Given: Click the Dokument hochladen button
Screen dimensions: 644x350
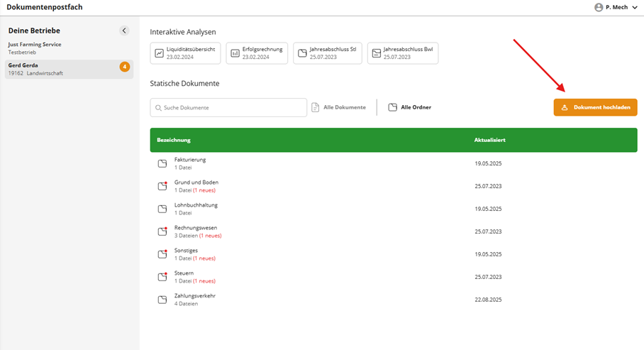Looking at the screenshot, I should pyautogui.click(x=595, y=107).
